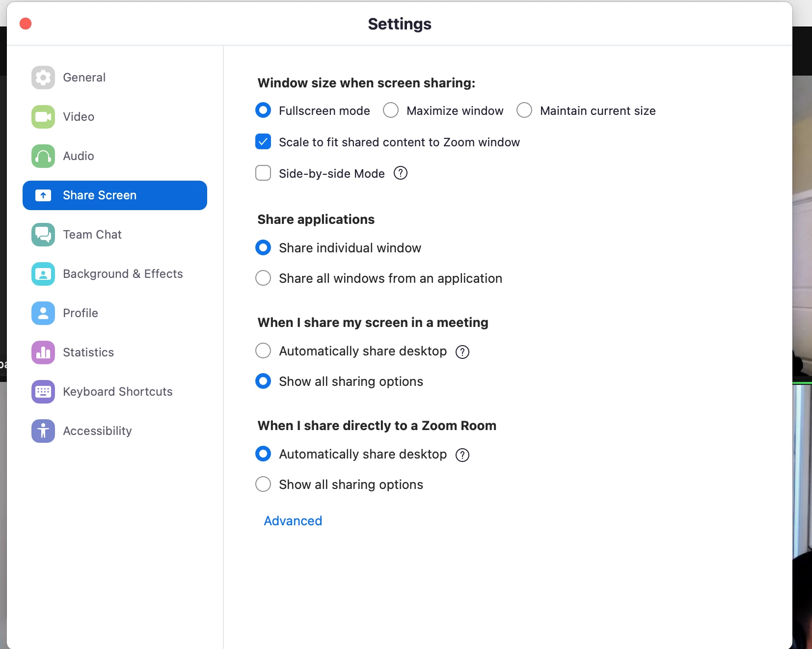Viewport: 812px width, 649px height.
Task: Open General settings label
Action: coord(84,78)
